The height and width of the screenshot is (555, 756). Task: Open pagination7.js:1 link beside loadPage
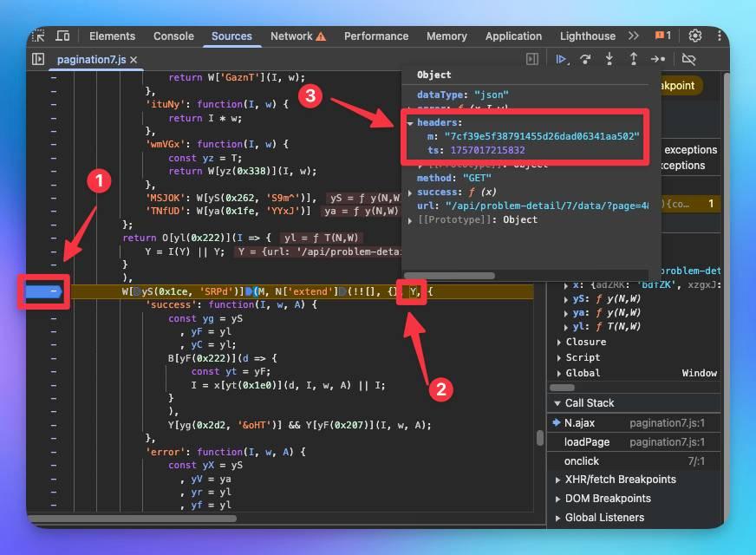[667, 442]
